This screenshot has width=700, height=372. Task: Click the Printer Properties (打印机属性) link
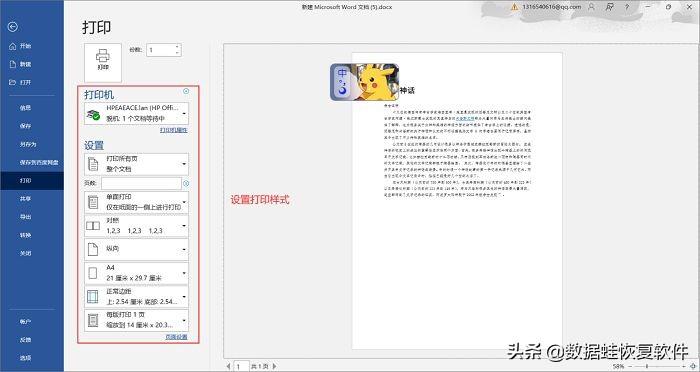pos(174,130)
